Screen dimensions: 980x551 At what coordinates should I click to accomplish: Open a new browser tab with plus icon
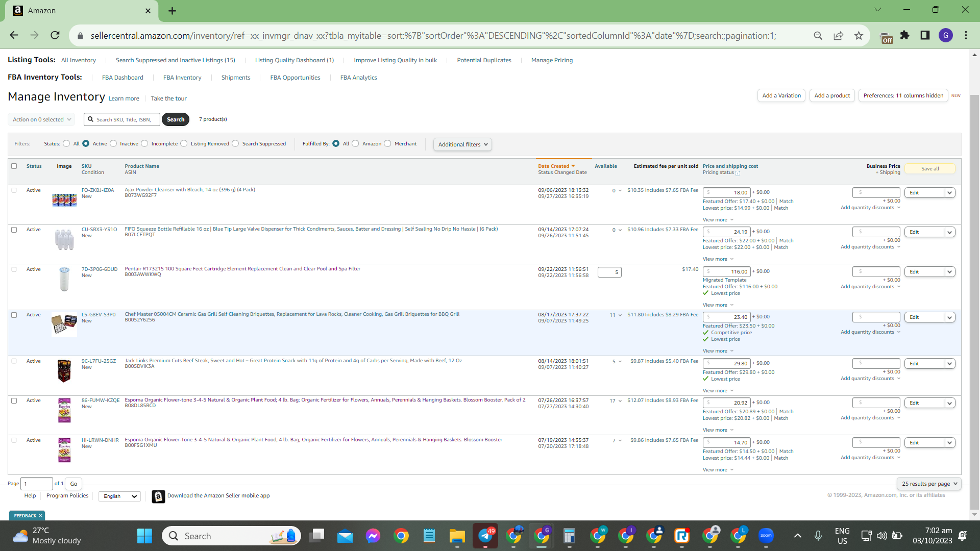pos(172,11)
